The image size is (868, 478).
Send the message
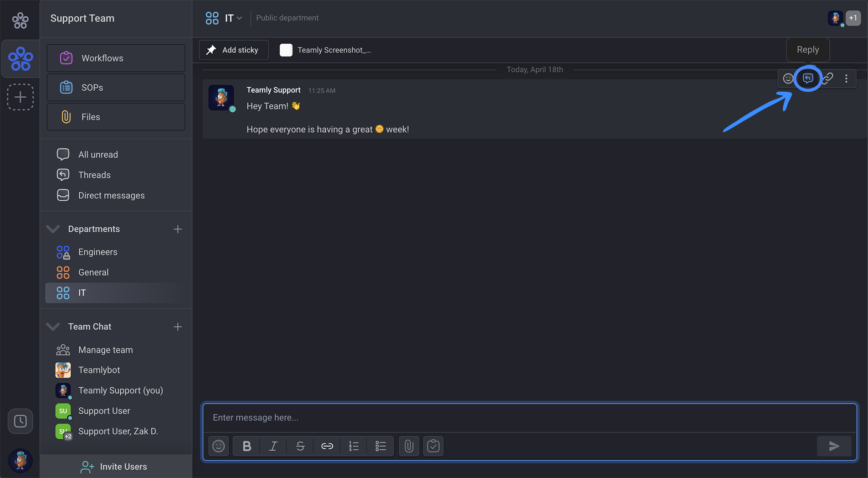(x=834, y=446)
